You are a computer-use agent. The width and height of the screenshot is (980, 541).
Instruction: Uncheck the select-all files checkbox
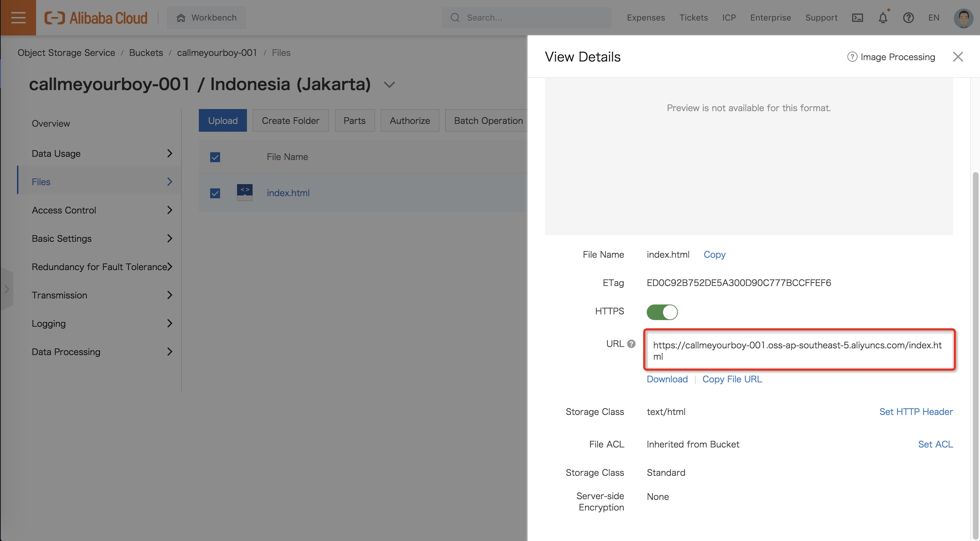pyautogui.click(x=215, y=157)
